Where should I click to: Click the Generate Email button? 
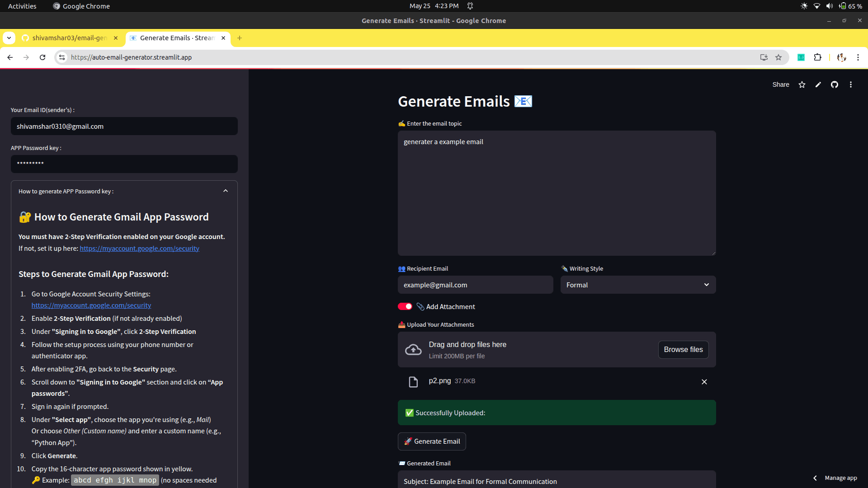432,441
